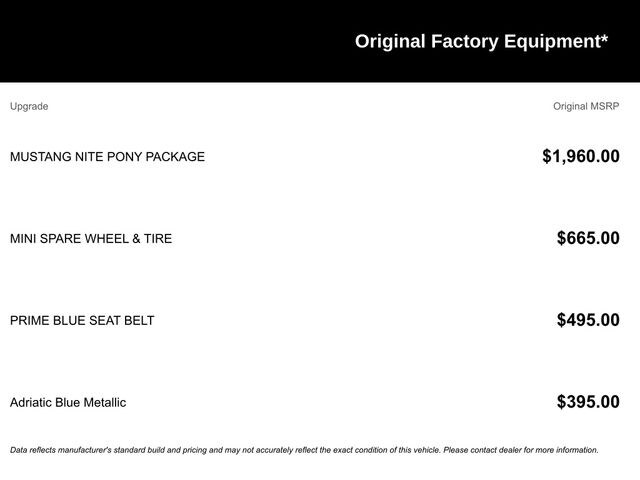Image resolution: width=640 pixels, height=480 pixels.
Task: Select the PRIME BLUE SEAT BELT entry
Action: pyautogui.click(x=82, y=321)
